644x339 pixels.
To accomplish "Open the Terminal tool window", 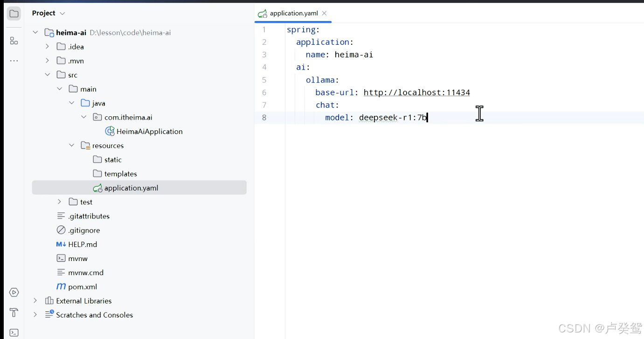I will 14,332.
